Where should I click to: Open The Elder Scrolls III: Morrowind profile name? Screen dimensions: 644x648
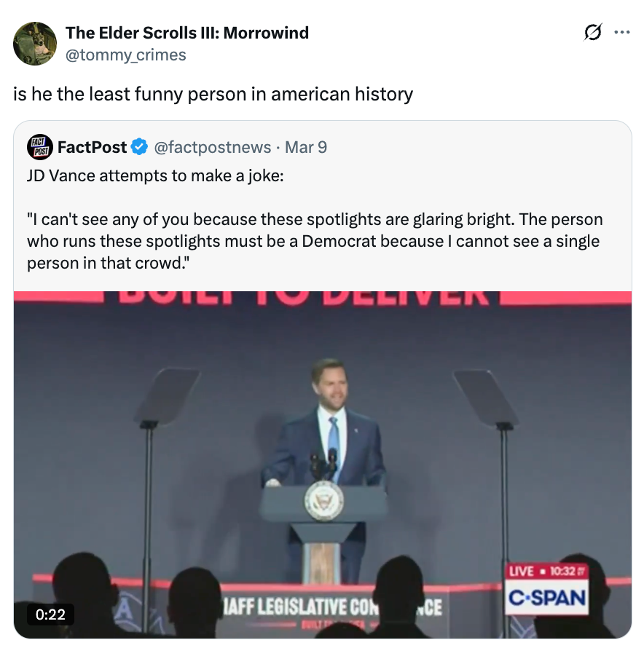tap(186, 33)
